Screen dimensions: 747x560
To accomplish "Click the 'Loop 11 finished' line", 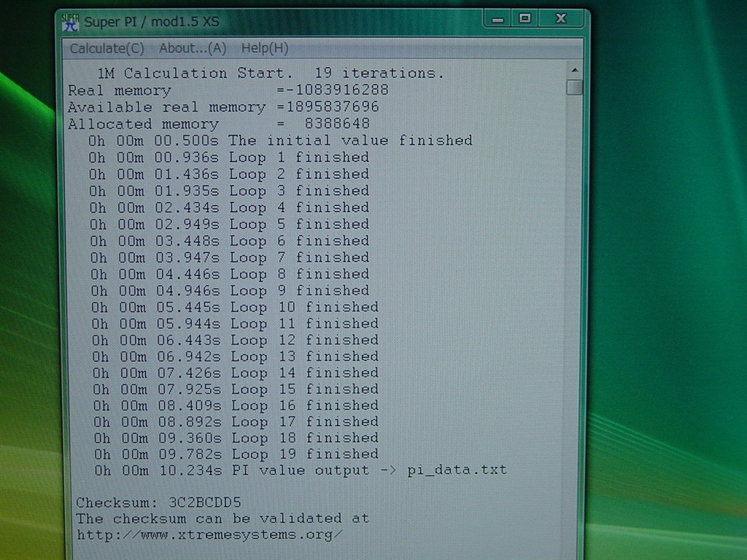I will [236, 323].
